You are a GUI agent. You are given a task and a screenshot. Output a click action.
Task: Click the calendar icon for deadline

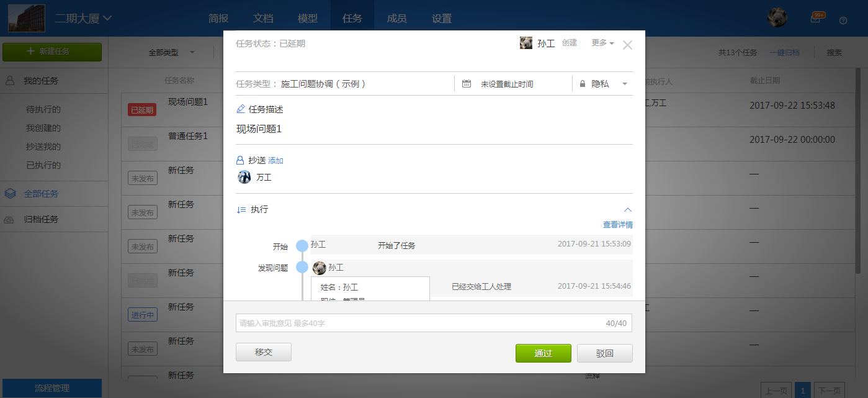pos(467,84)
